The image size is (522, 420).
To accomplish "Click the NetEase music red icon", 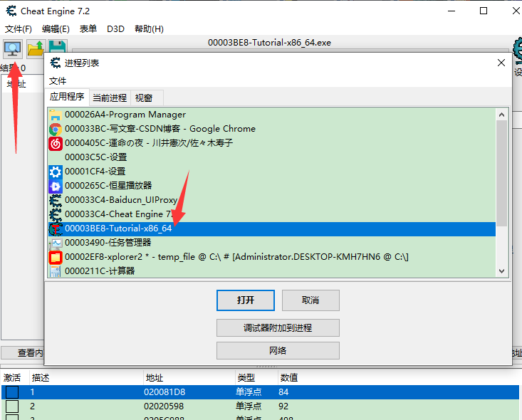I will point(56,143).
